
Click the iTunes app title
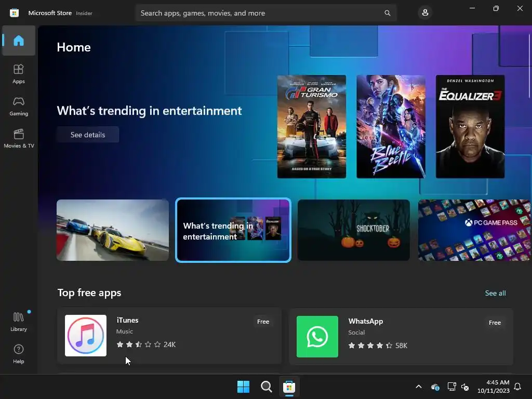(x=128, y=320)
